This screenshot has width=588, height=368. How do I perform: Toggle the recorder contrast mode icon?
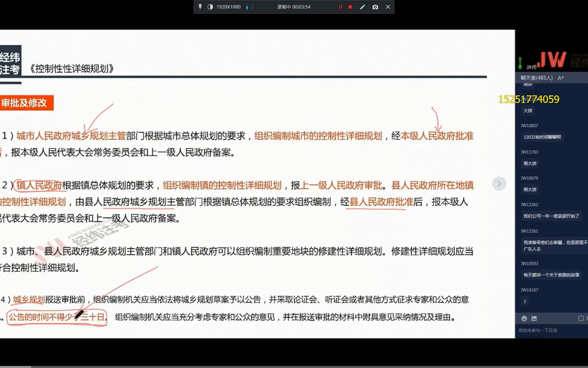210,7
